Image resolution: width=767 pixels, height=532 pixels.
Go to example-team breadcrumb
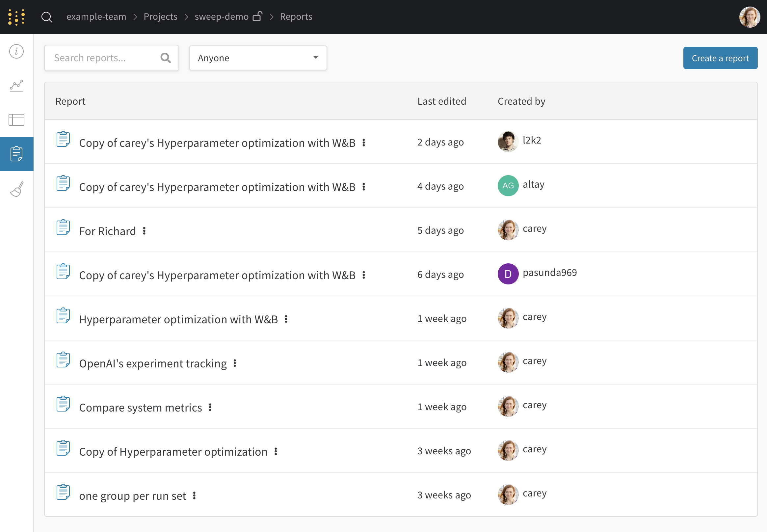pos(96,17)
